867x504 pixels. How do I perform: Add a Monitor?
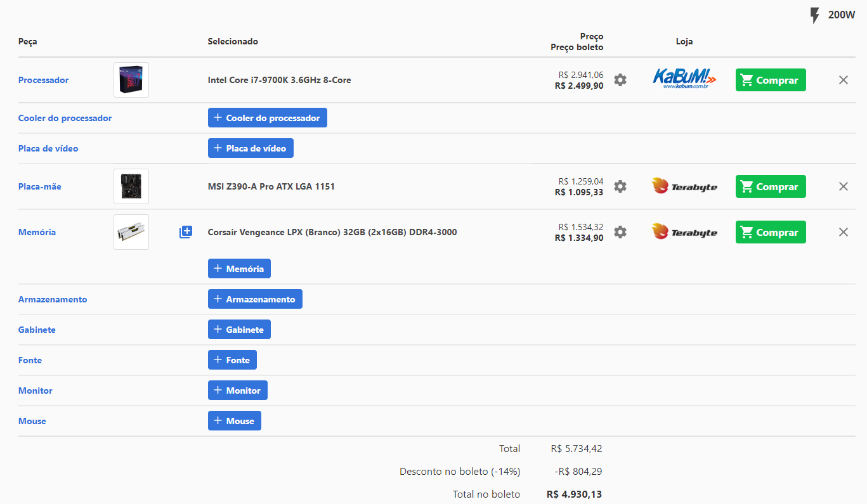238,391
